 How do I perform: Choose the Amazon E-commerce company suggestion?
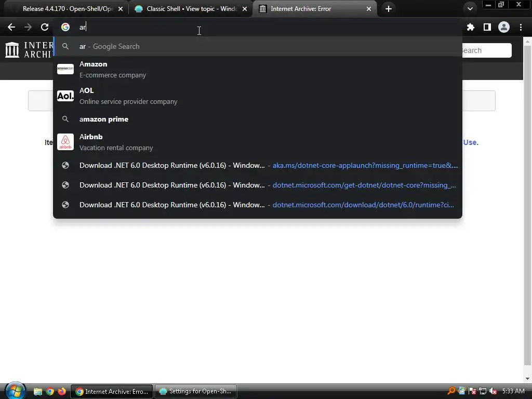[258, 70]
